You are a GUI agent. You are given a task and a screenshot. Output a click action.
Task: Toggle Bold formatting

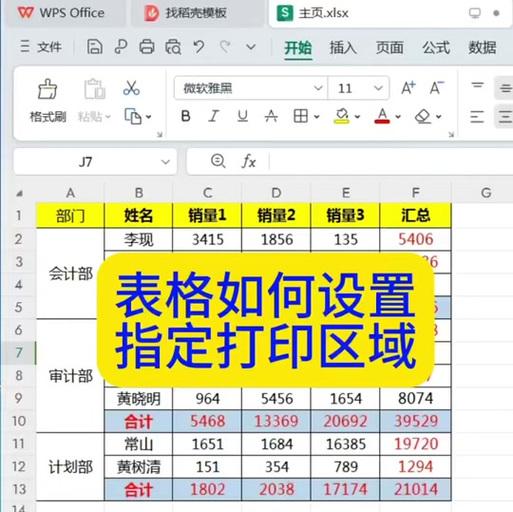186,116
